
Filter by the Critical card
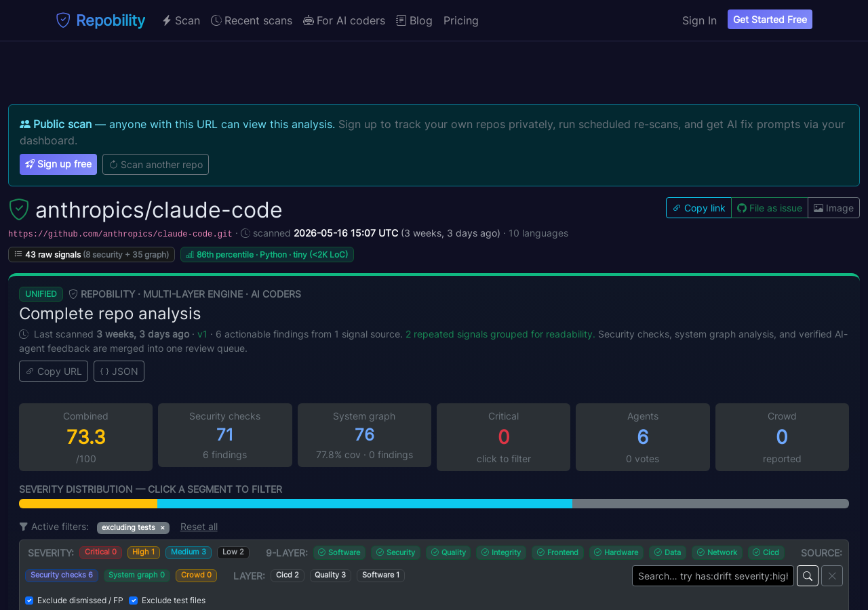[503, 437]
